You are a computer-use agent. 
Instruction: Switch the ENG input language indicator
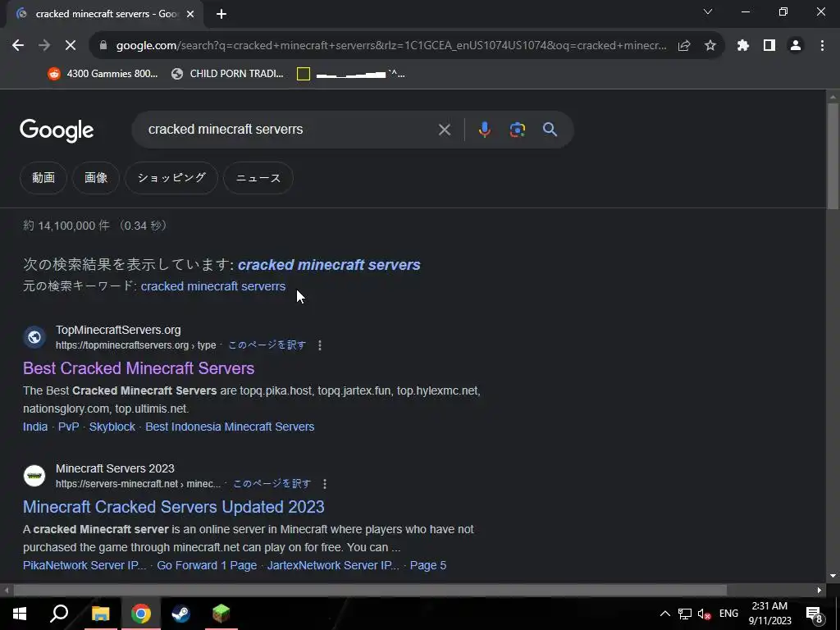[728, 614]
